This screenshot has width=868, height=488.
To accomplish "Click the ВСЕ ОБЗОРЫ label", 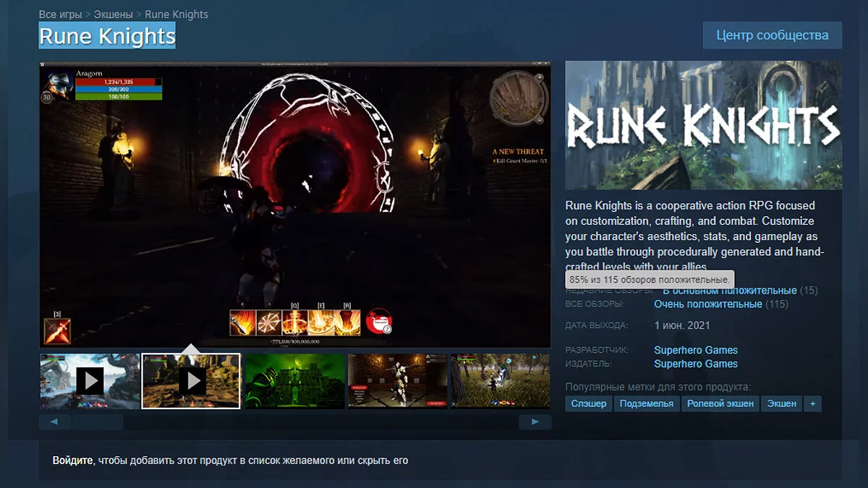I will pos(594,304).
